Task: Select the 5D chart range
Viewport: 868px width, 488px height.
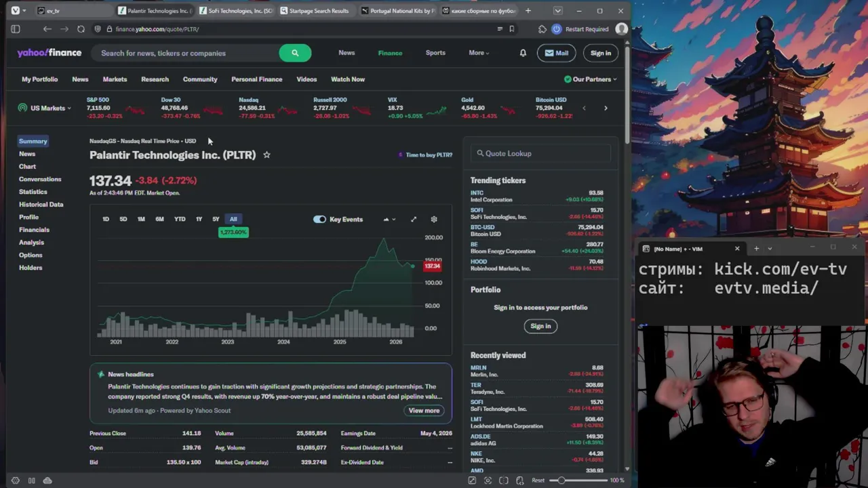Action: [123, 219]
